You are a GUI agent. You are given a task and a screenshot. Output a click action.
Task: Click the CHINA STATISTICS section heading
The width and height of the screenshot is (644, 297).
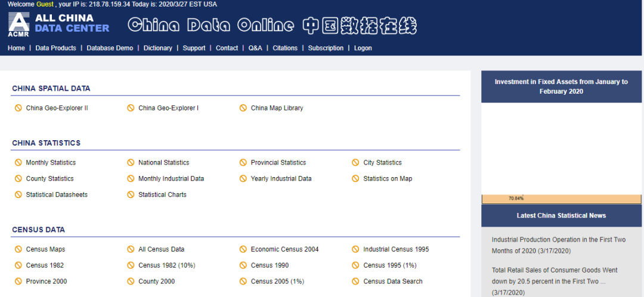[x=47, y=143]
